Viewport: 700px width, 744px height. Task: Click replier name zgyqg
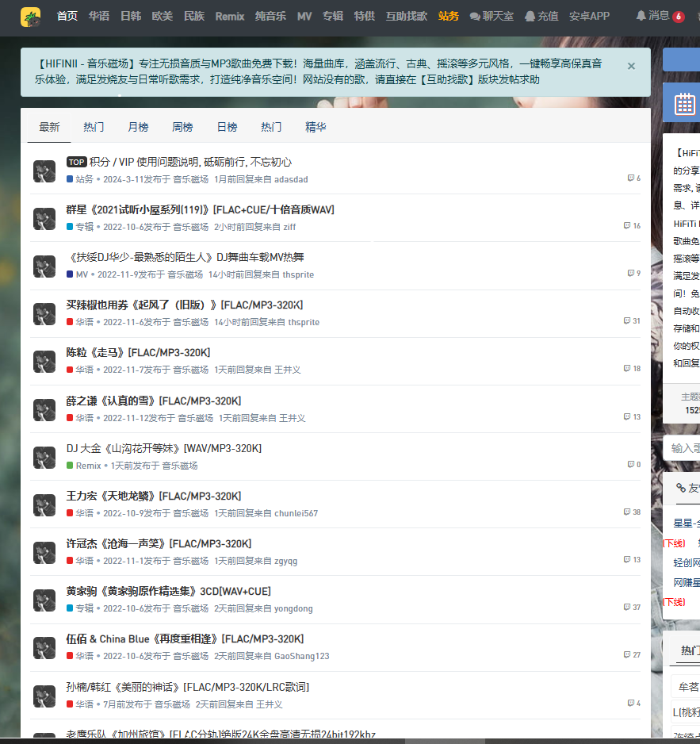pos(286,561)
